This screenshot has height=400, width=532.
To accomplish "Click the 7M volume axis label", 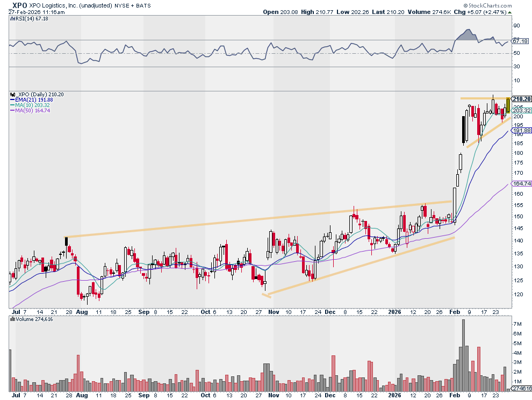I will (x=517, y=324).
